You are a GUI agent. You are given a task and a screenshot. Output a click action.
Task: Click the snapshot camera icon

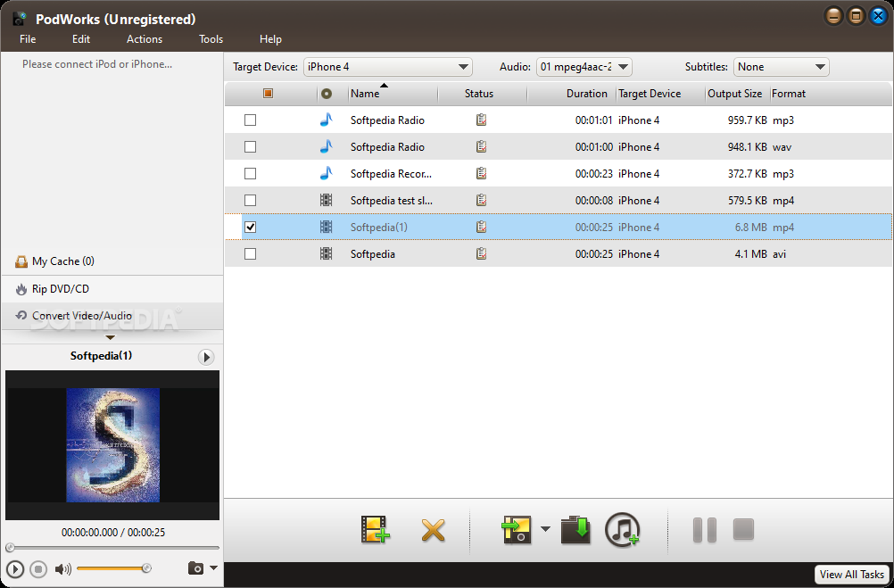click(195, 568)
